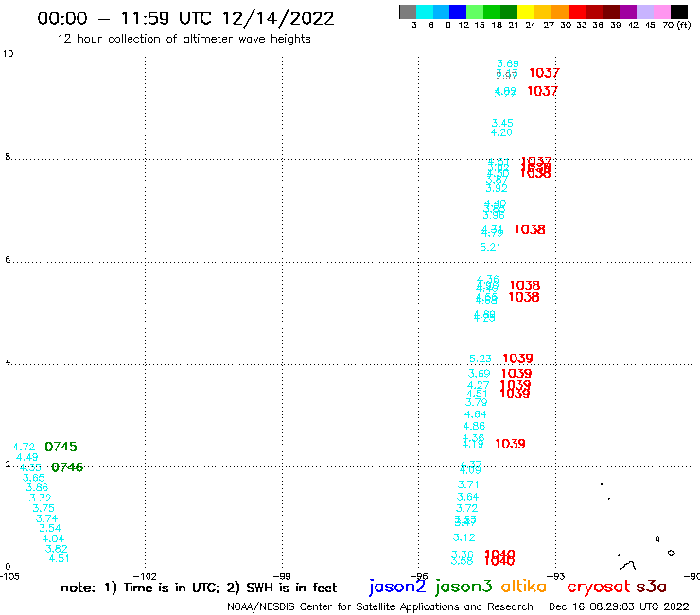Image resolution: width=700 pixels, height=615 pixels.
Task: Select the bright red swatch in the legend
Action: pyautogui.click(x=577, y=11)
